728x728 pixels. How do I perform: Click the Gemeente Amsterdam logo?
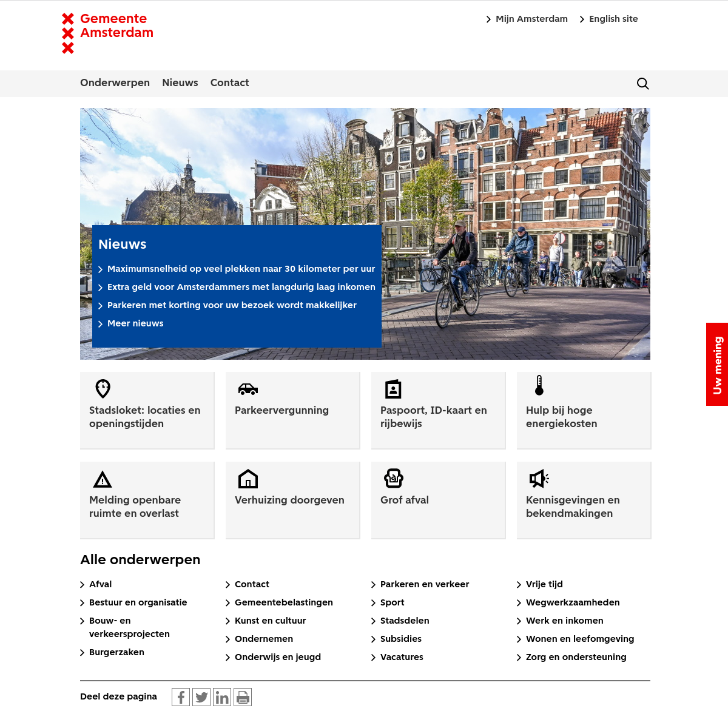[107, 33]
